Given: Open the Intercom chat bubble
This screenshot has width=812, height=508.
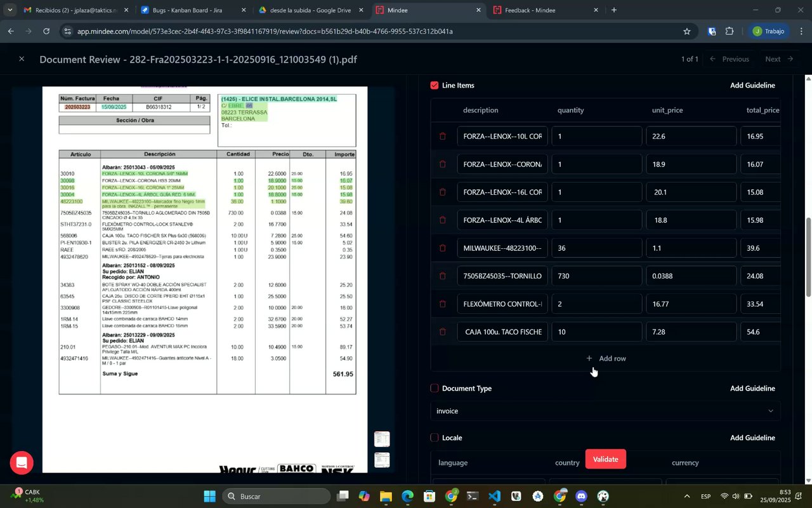Looking at the screenshot, I should point(22,462).
